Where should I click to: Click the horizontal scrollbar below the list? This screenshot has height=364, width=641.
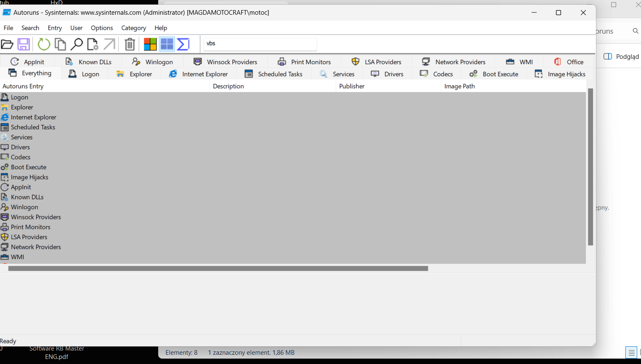tap(218, 268)
